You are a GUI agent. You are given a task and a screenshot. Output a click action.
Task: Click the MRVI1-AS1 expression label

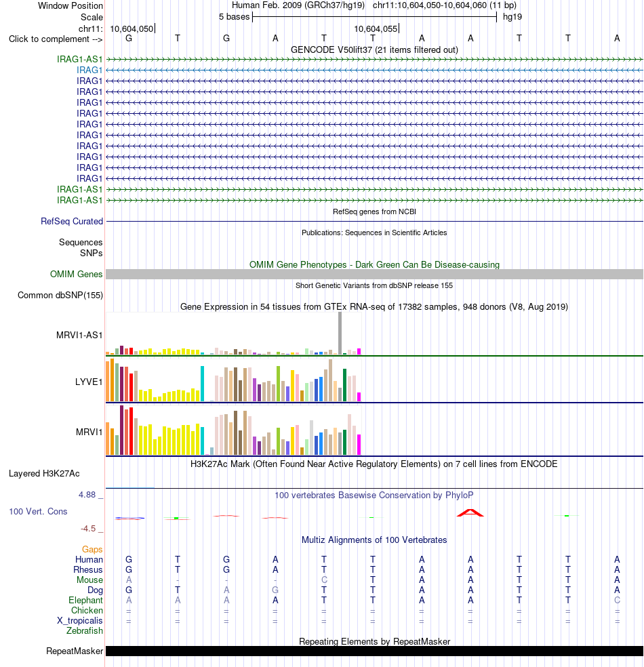coord(79,336)
